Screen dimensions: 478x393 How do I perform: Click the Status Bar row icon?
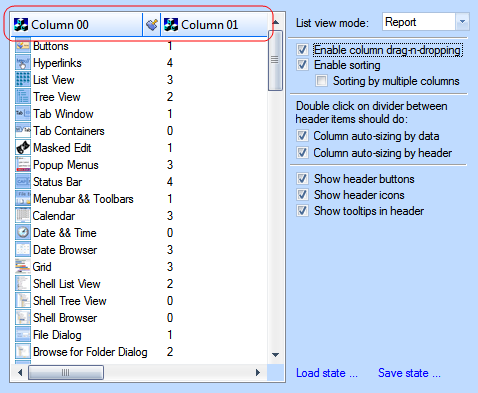click(23, 182)
